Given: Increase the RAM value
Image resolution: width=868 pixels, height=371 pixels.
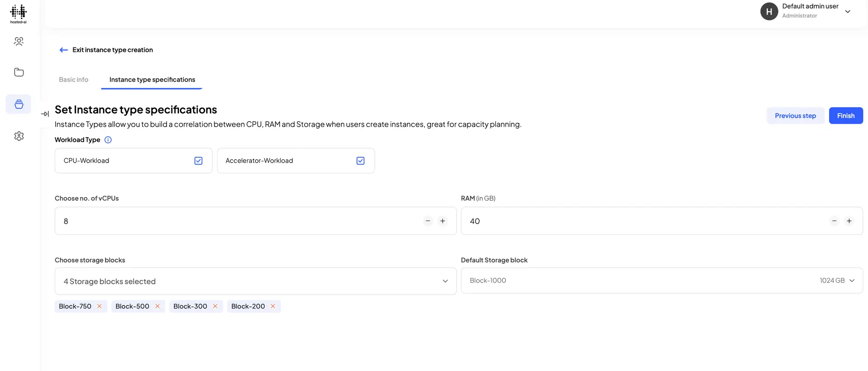Looking at the screenshot, I should (x=849, y=221).
